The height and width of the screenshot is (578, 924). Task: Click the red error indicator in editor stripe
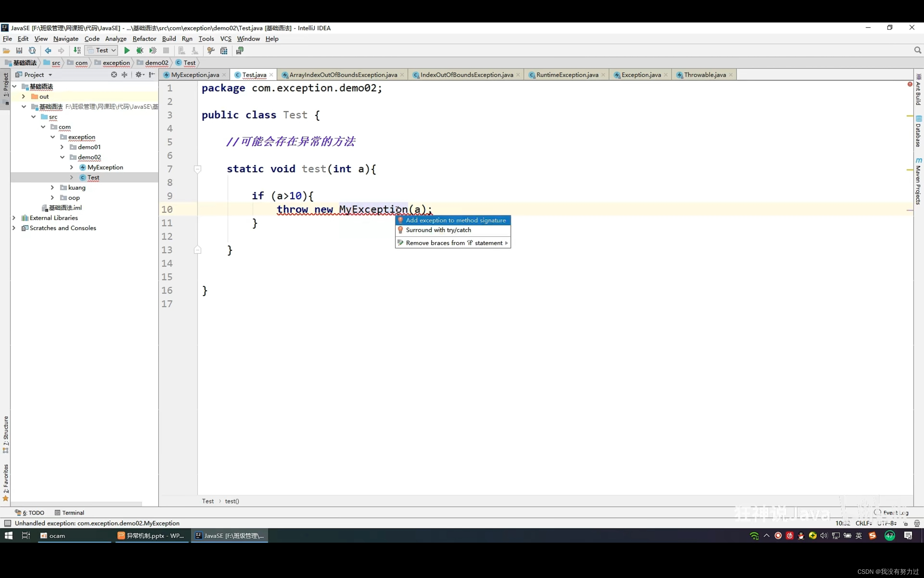(x=910, y=84)
